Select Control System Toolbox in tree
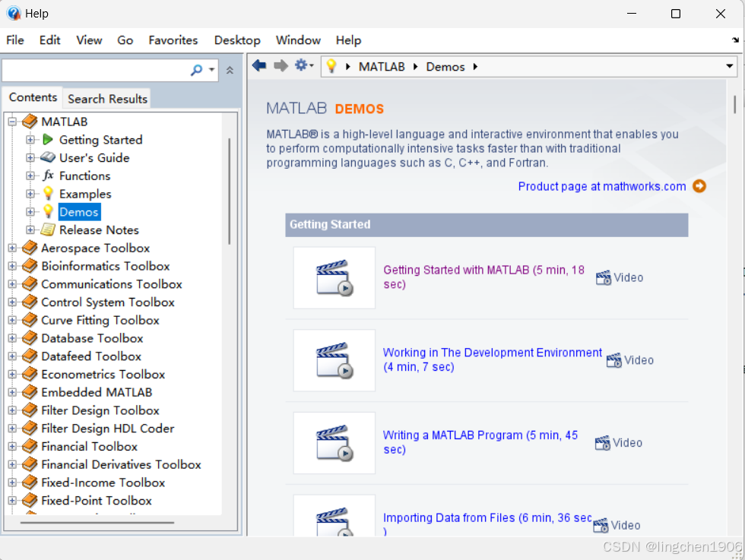 pyautogui.click(x=108, y=302)
